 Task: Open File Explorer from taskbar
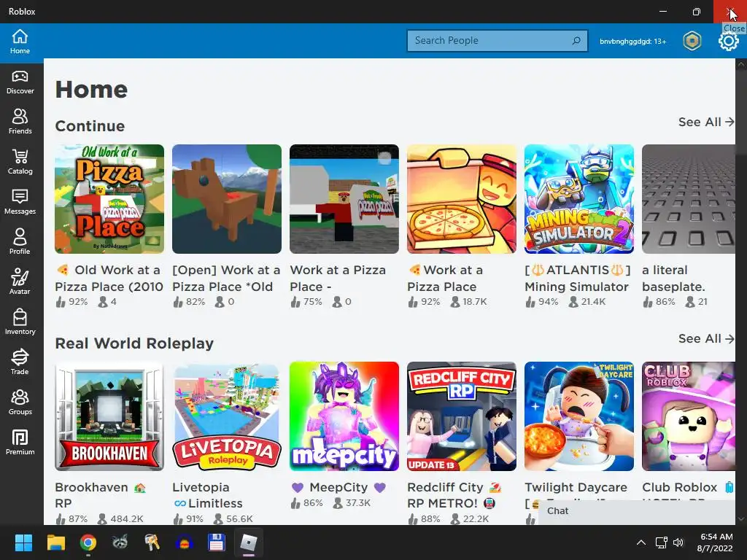pyautogui.click(x=55, y=542)
